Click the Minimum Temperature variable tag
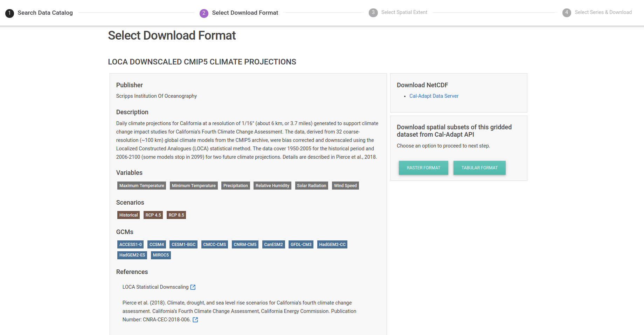Viewport: 644px width, 335px height. (x=194, y=186)
